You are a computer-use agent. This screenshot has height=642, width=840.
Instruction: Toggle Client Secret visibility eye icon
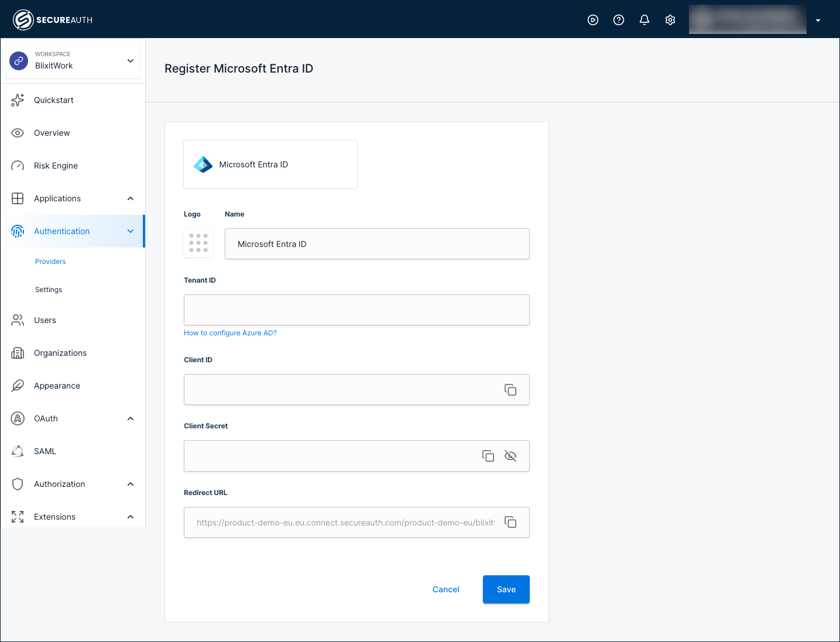pos(510,456)
